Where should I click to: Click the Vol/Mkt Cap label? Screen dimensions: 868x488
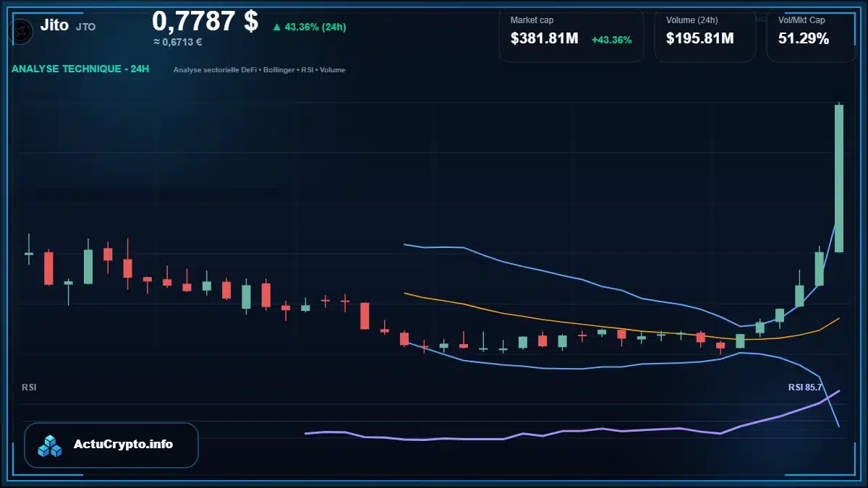click(801, 20)
